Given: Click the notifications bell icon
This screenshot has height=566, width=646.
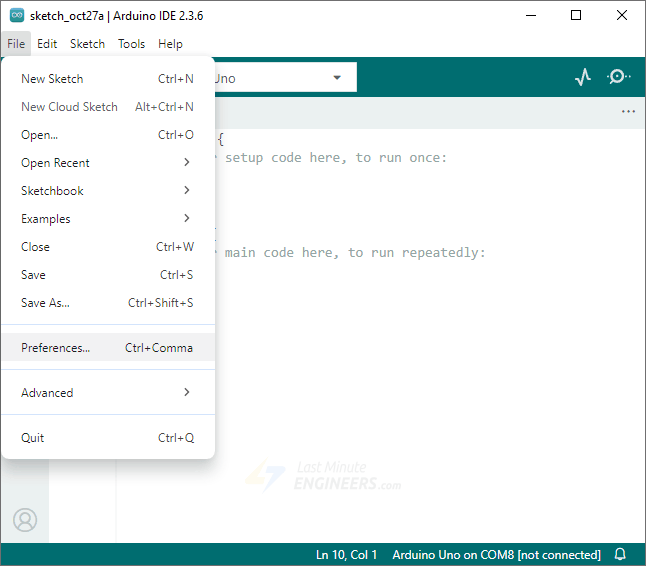Looking at the screenshot, I should [620, 554].
